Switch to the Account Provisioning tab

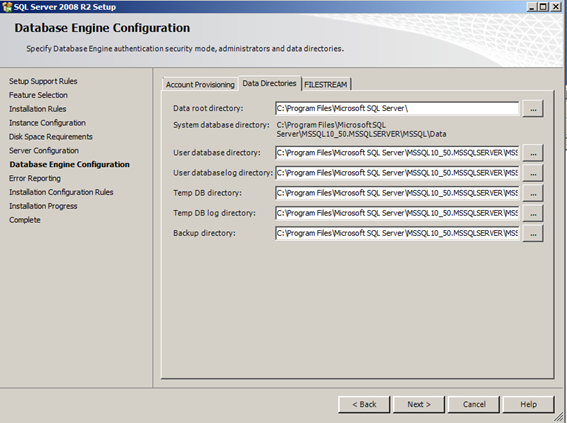tap(200, 84)
